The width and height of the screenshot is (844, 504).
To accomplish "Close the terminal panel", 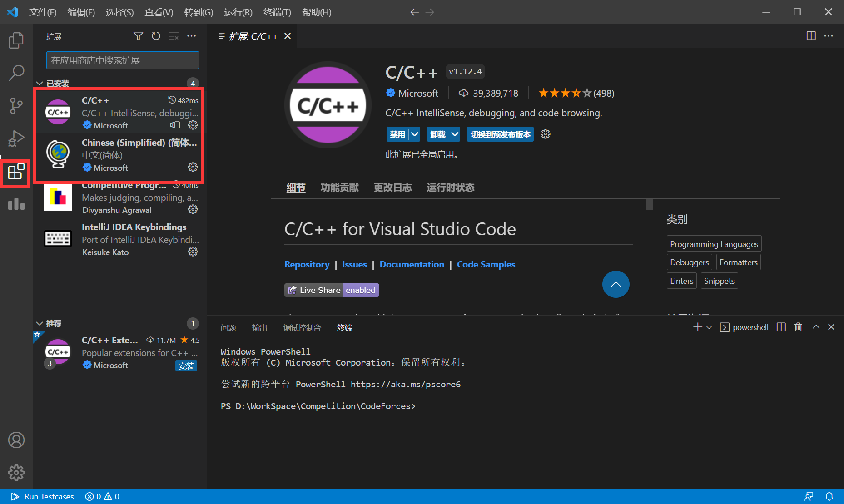I will [x=831, y=327].
